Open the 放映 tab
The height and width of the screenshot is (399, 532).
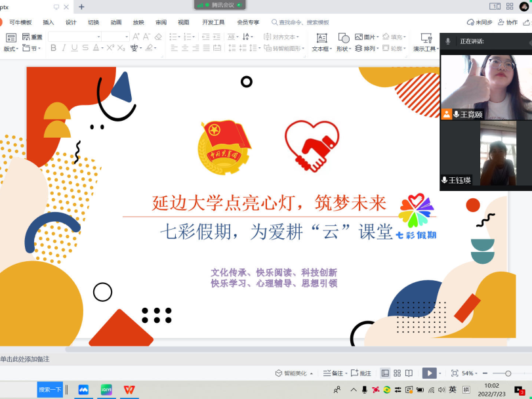click(138, 22)
